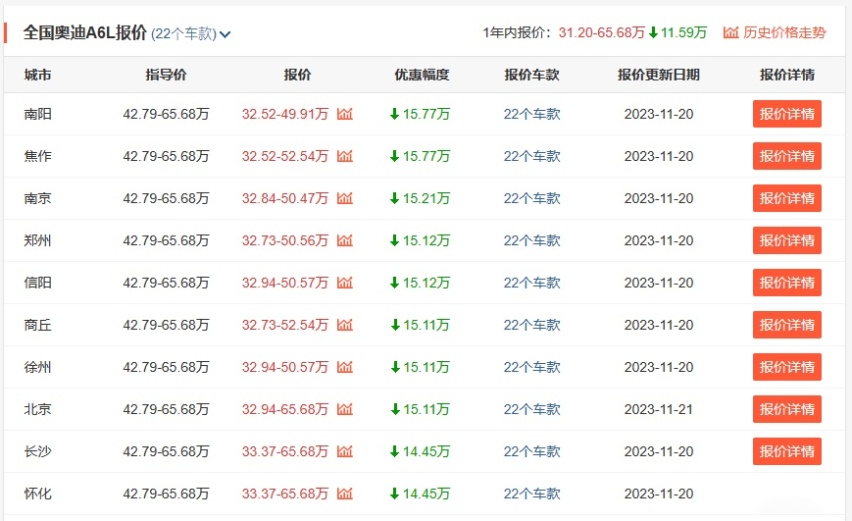
Task: Open 22个车款 link in 南京 row
Action: [x=531, y=198]
